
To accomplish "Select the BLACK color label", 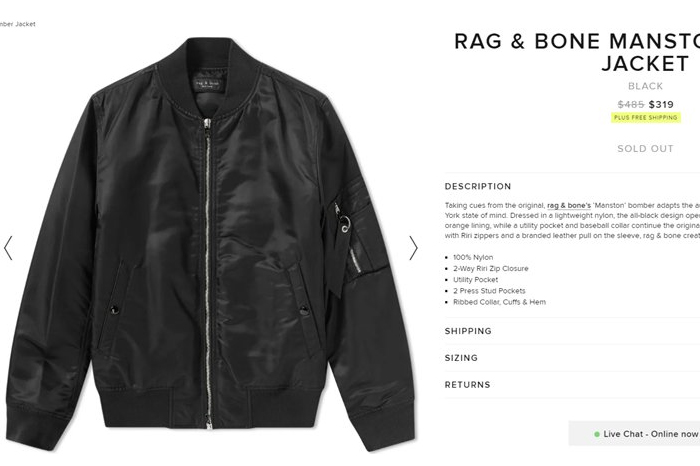I will tap(646, 86).
